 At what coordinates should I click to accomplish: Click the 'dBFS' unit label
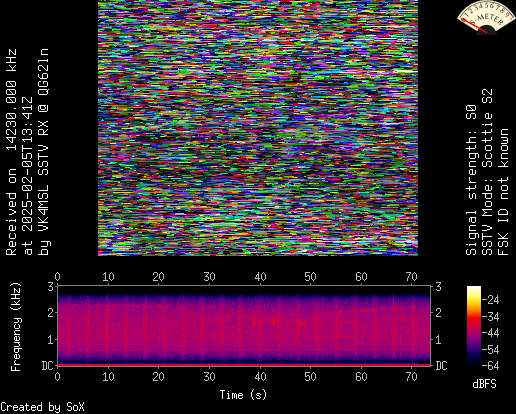coord(484,384)
